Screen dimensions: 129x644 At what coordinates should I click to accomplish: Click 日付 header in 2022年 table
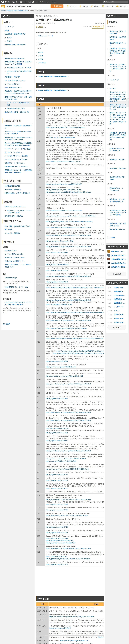pyautogui.click(x=41, y=105)
